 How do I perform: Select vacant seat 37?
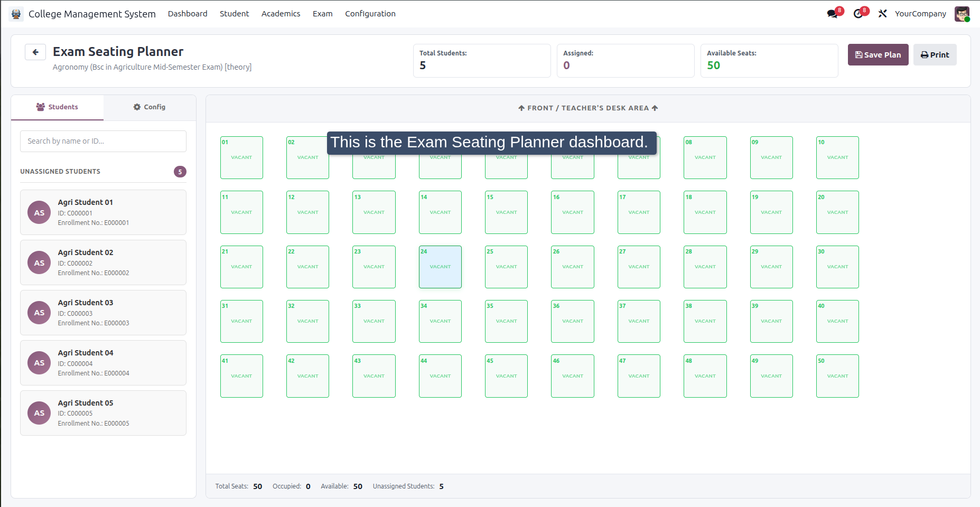pyautogui.click(x=639, y=321)
